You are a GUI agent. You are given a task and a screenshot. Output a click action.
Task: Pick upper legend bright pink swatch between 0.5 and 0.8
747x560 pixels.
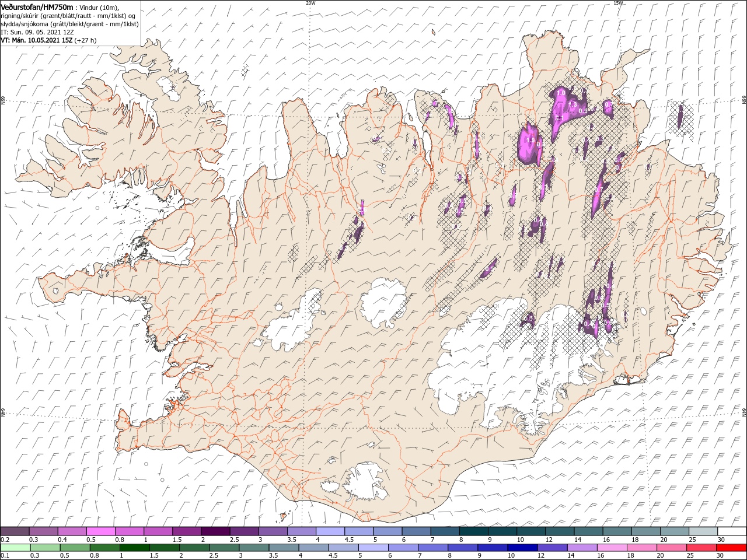coord(101,531)
